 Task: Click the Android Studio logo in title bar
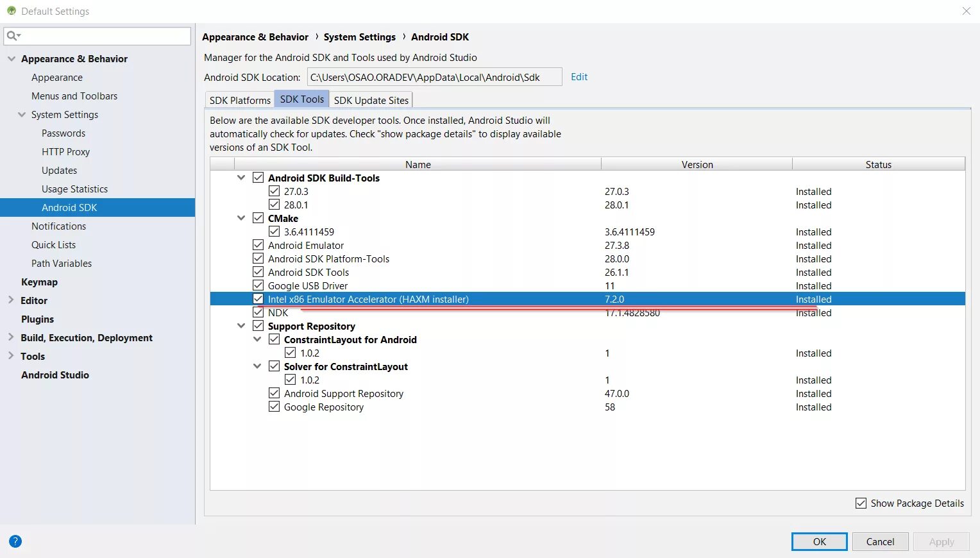point(12,11)
